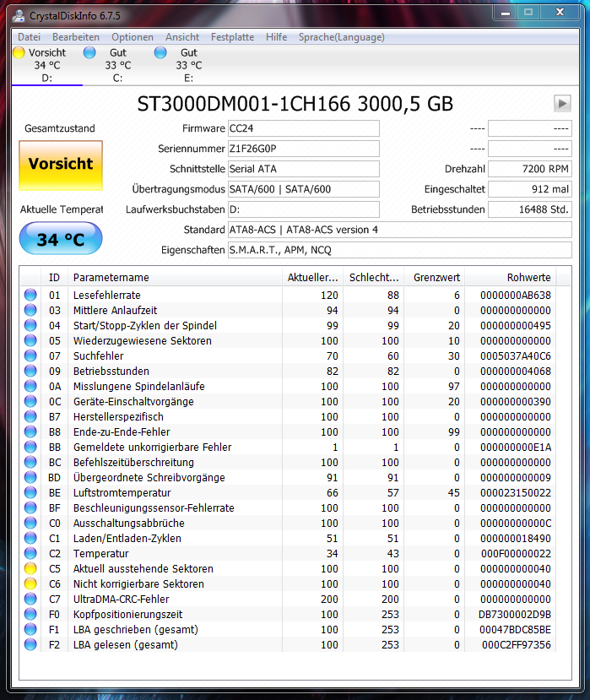Click the Grenzwert column header

(434, 277)
